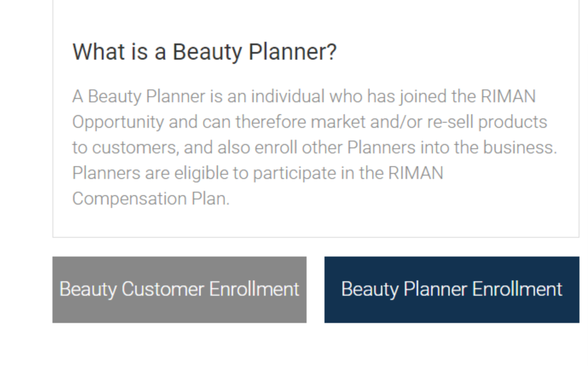The width and height of the screenshot is (588, 372).
Task: Click the Beauty Planner description paragraph
Action: point(315,147)
